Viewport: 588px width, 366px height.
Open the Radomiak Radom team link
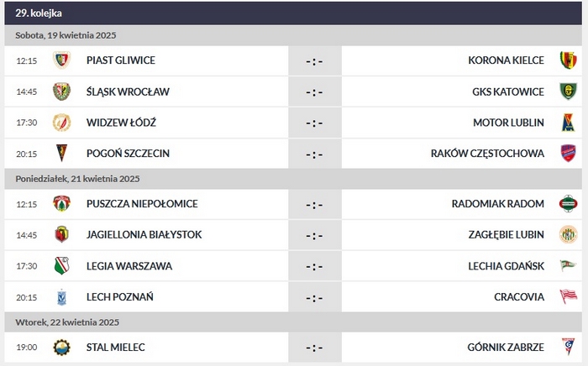click(x=498, y=204)
